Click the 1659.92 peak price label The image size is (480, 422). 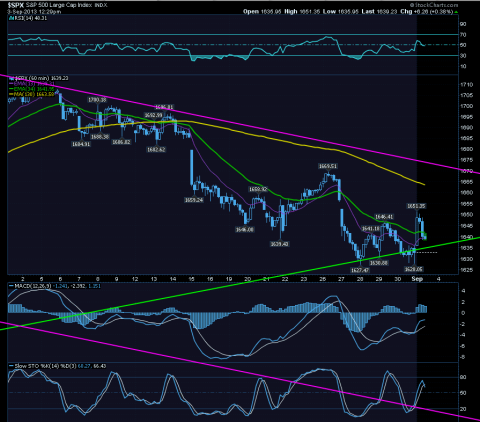pos(258,189)
